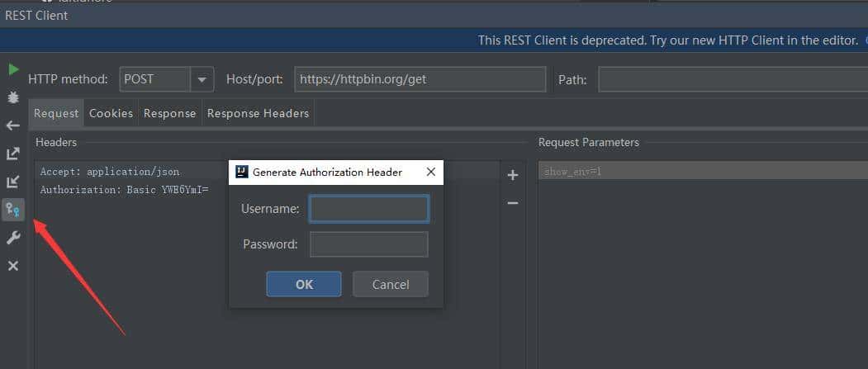Select the Response Headers tab
This screenshot has width=868, height=369.
pyautogui.click(x=258, y=113)
